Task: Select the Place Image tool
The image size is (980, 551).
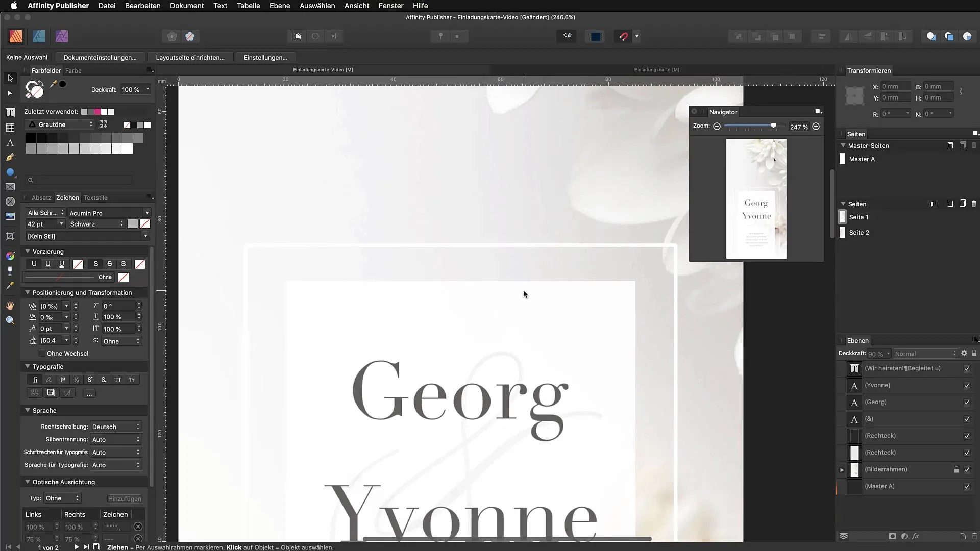Action: [10, 216]
